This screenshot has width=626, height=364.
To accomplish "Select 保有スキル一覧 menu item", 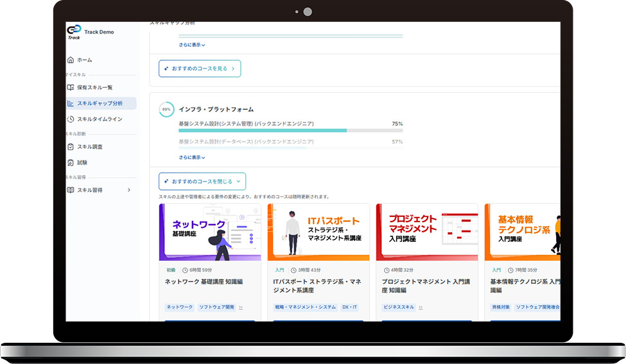I will tap(94, 87).
